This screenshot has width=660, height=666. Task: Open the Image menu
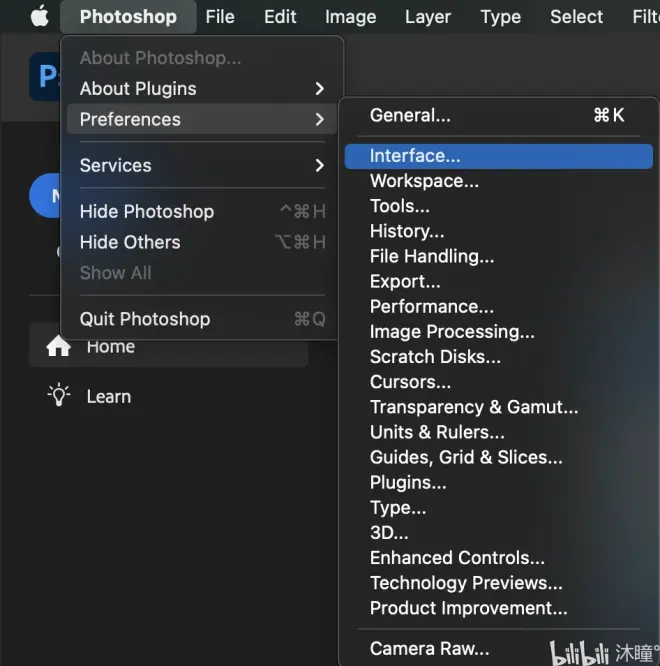(x=350, y=17)
